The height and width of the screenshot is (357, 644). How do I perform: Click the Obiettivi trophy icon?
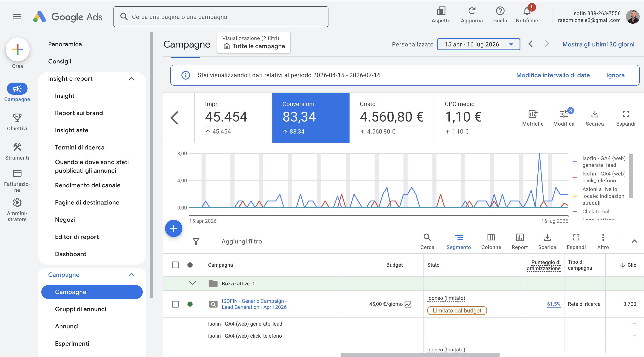[17, 118]
